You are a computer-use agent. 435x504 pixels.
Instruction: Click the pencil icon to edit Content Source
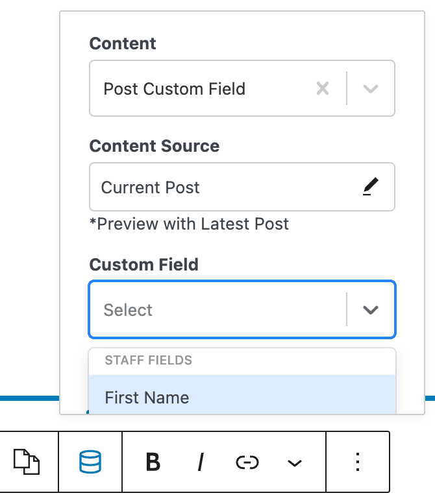370,187
